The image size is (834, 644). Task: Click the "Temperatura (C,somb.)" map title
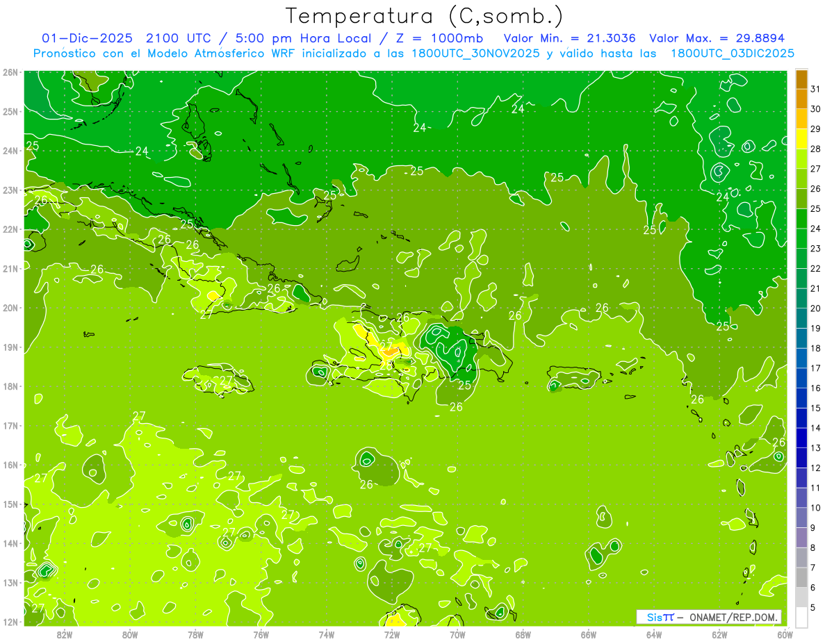pyautogui.click(x=425, y=15)
